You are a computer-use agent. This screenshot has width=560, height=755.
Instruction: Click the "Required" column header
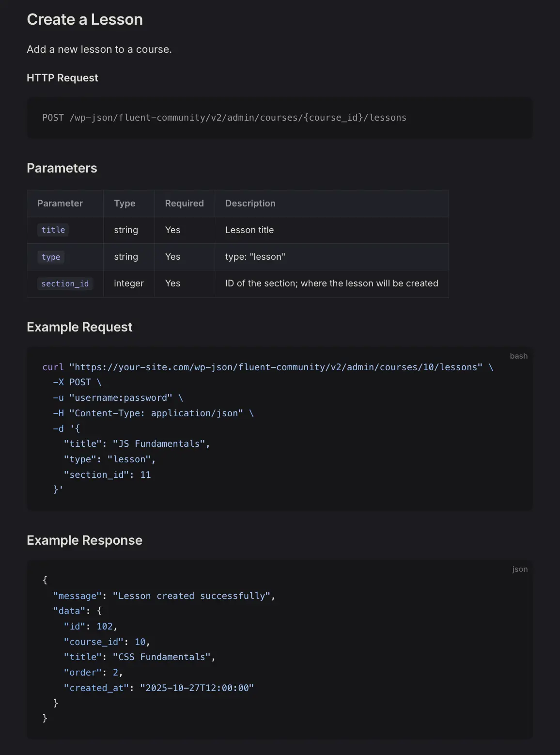pos(184,204)
